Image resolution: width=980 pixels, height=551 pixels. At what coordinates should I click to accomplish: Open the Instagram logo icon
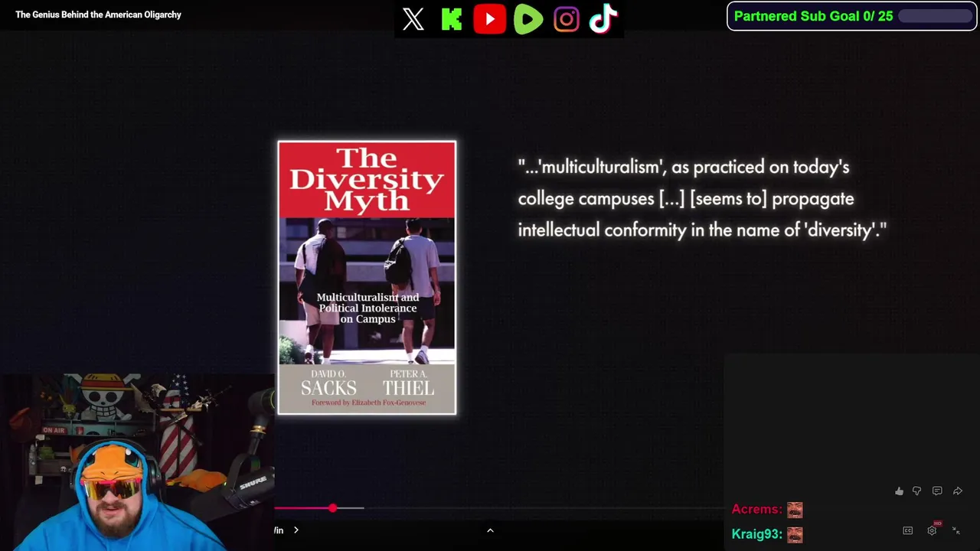pyautogui.click(x=567, y=19)
